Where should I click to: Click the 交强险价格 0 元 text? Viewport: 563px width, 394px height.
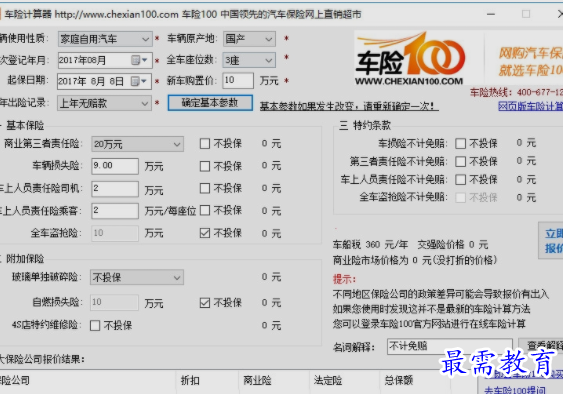pyautogui.click(x=452, y=245)
